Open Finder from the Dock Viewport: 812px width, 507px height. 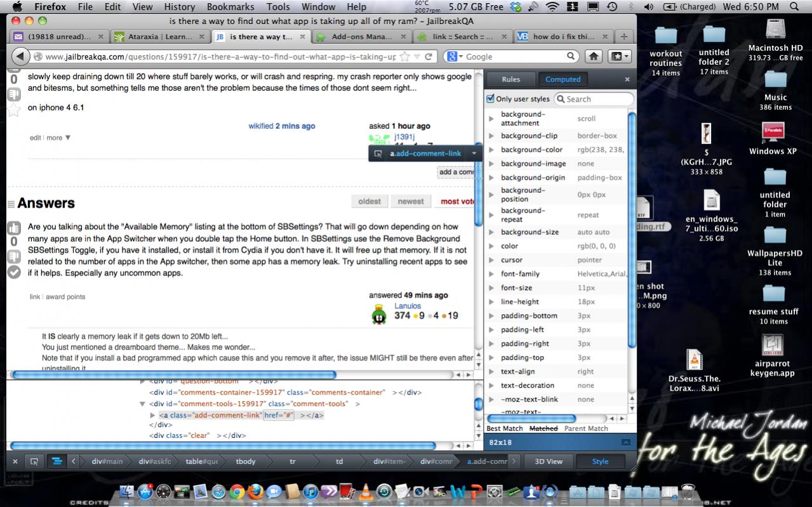tap(128, 492)
